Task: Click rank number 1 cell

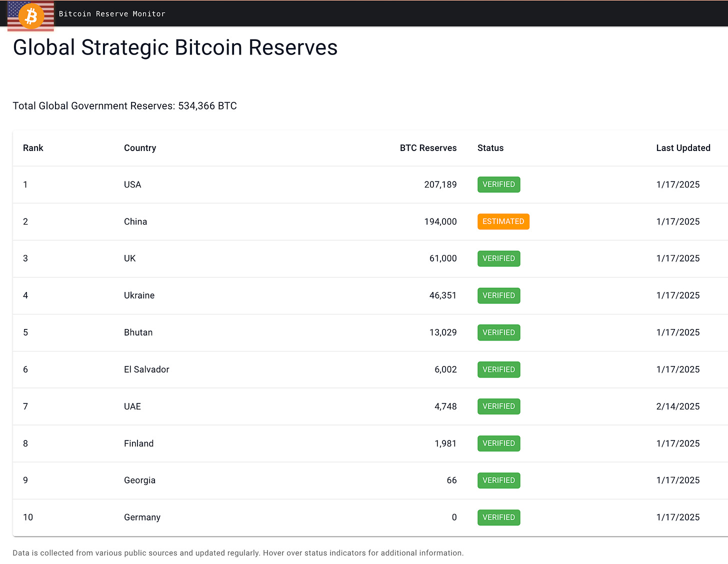Action: click(x=25, y=184)
